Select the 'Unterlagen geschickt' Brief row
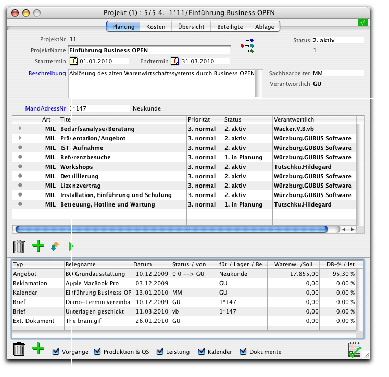 [184, 311]
